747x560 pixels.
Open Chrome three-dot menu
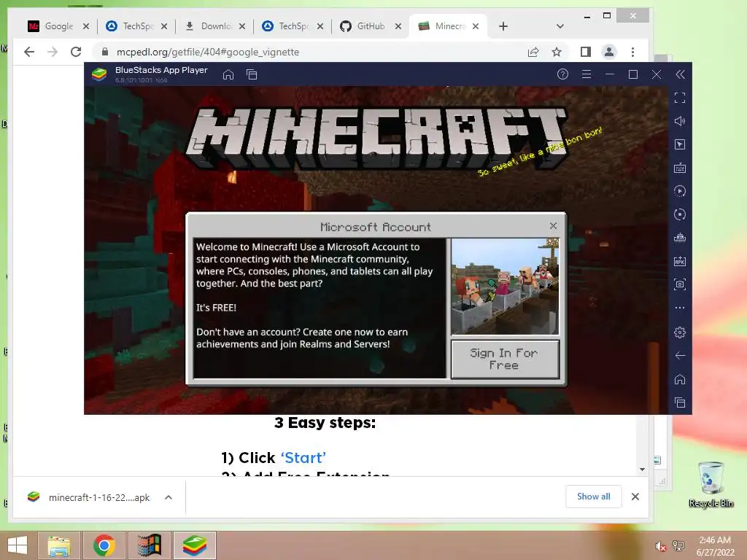pos(632,52)
